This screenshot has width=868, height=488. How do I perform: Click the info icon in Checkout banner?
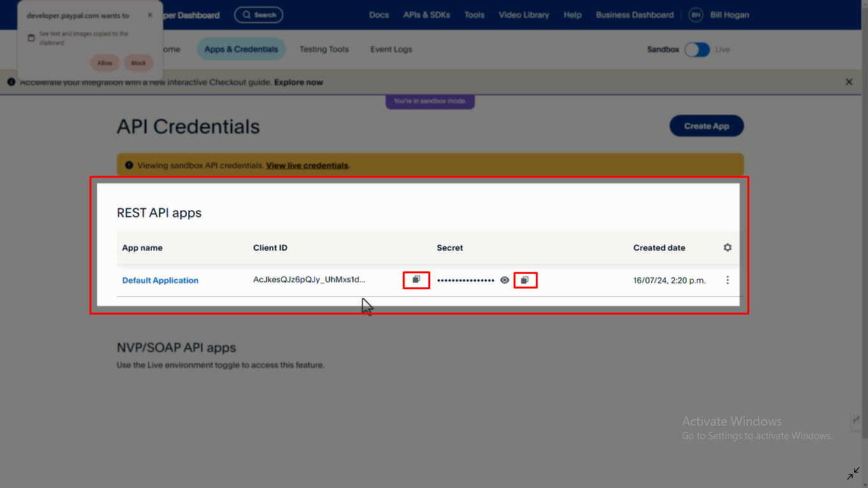pyautogui.click(x=11, y=82)
